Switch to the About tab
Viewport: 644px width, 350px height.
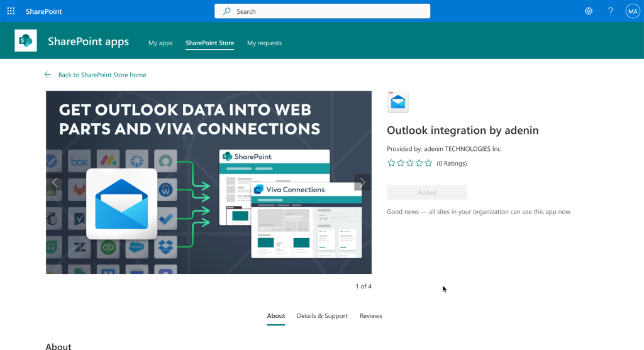click(x=275, y=315)
